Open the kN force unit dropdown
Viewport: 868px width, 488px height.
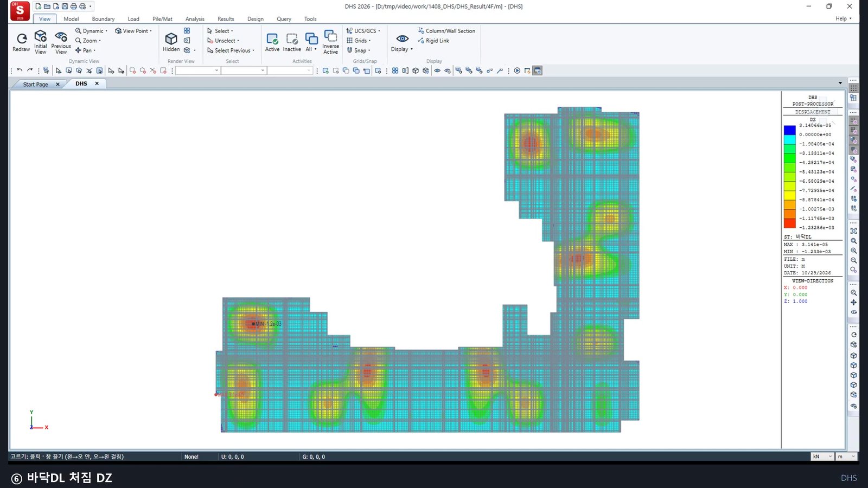[822, 457]
